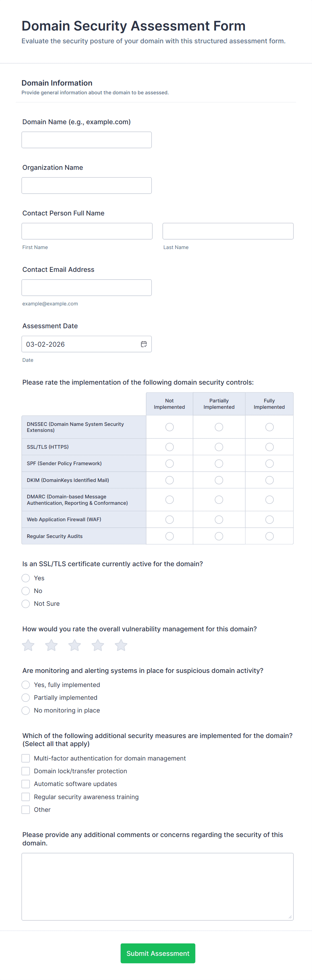The image size is (312, 980).
Task: Select the second rating star
Action: 51,645
